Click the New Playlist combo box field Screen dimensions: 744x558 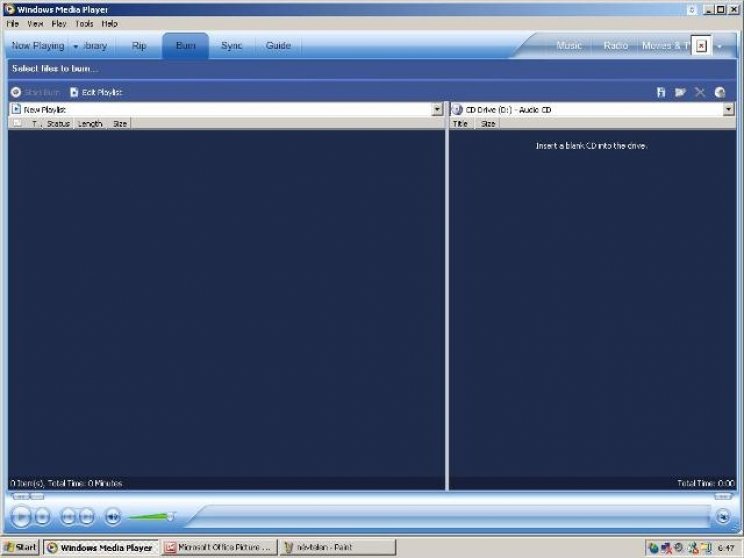[x=226, y=110]
